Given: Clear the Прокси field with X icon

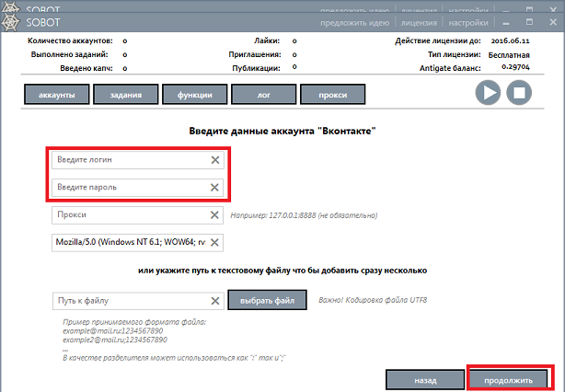Looking at the screenshot, I should click(x=215, y=215).
